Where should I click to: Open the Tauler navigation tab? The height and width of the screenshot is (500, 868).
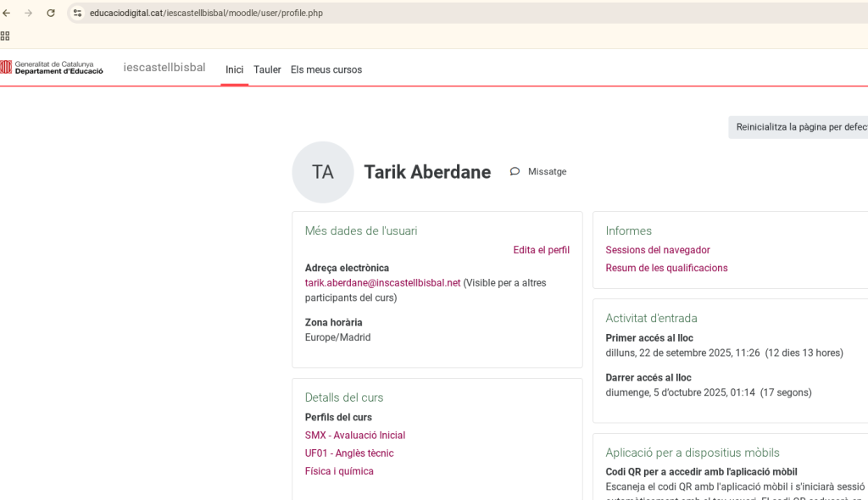point(267,69)
